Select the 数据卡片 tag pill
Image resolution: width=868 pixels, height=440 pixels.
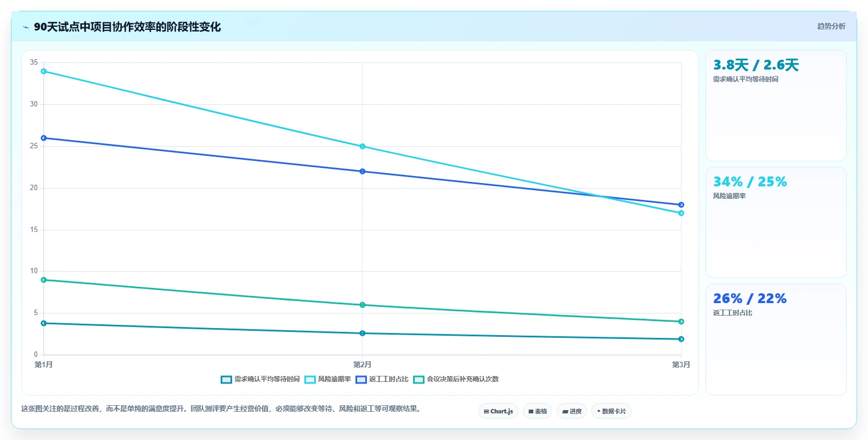pos(611,411)
